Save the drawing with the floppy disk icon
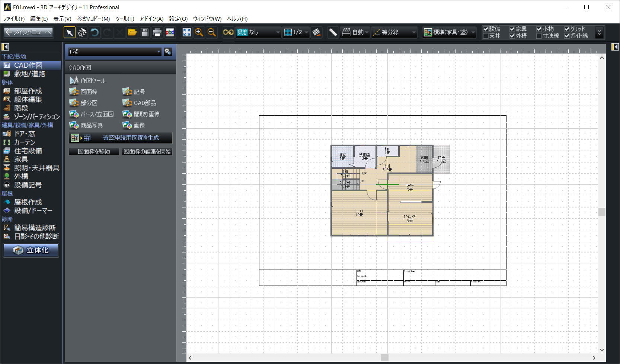 point(145,33)
